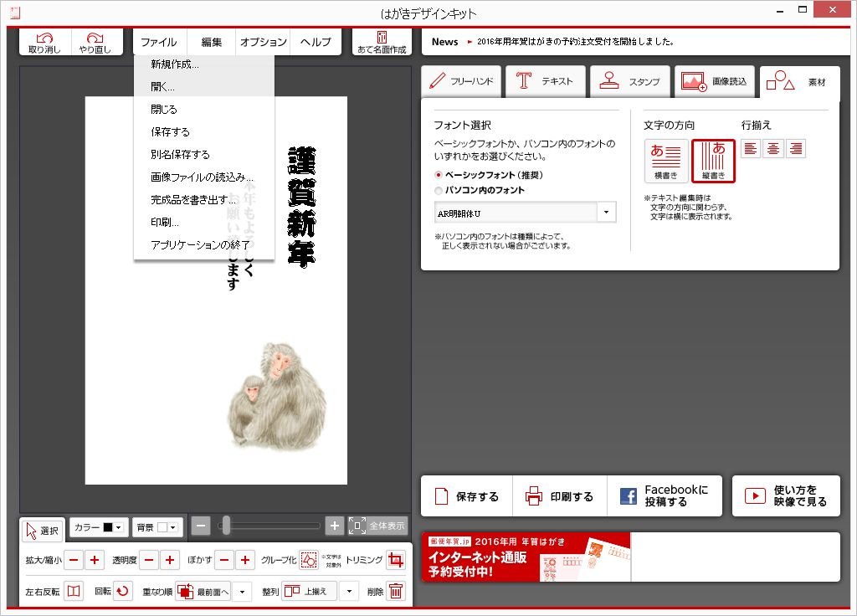Viewport: 857px width, 616px height.
Task: Select the Text (テキスト) tab
Action: pos(546,81)
